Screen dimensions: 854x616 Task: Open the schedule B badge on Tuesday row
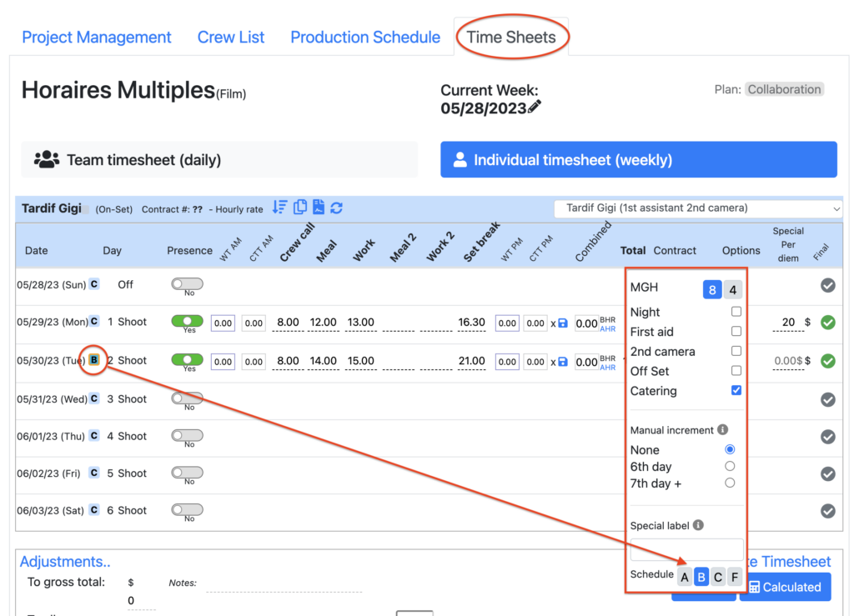94,361
